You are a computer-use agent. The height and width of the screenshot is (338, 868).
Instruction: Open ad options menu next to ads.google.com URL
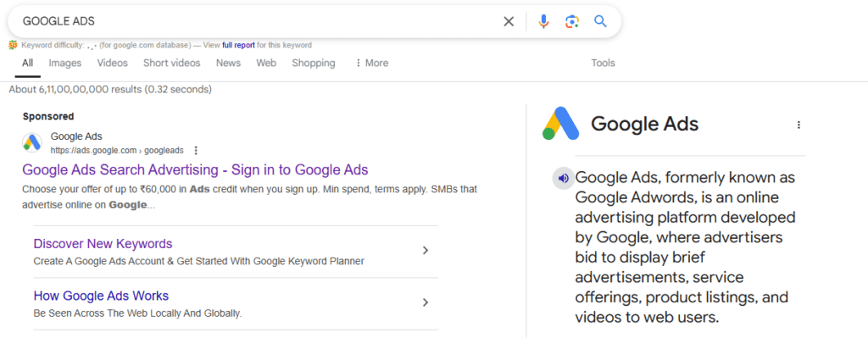(196, 151)
